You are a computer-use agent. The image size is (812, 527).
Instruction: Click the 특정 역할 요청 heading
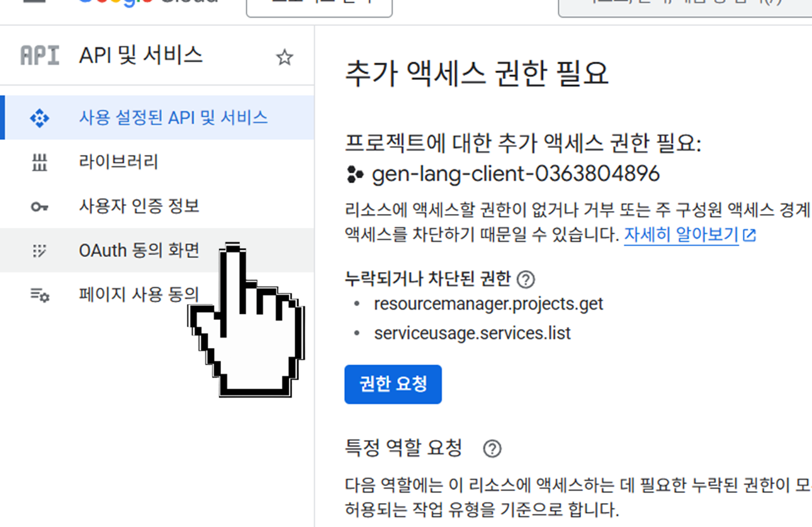click(403, 449)
